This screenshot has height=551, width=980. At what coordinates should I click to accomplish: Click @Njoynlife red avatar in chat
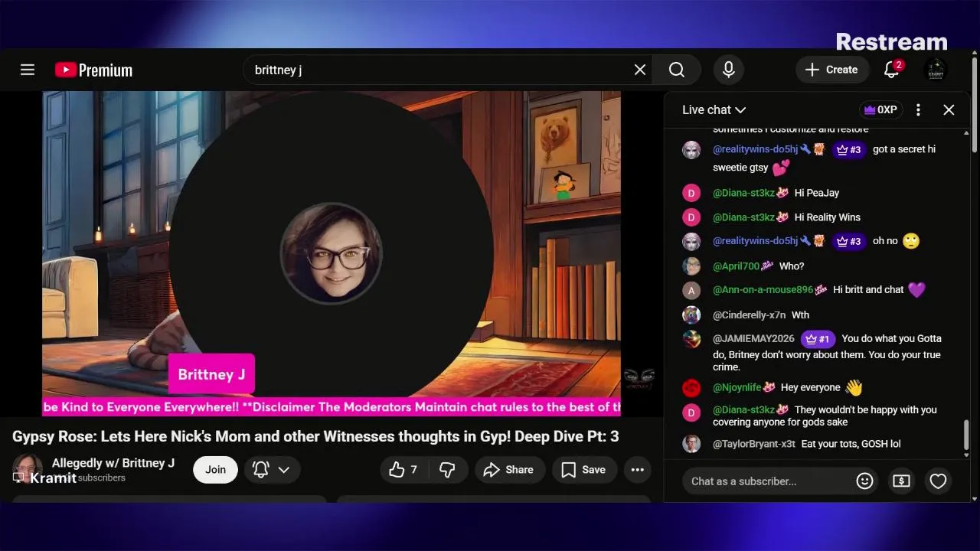(x=691, y=388)
